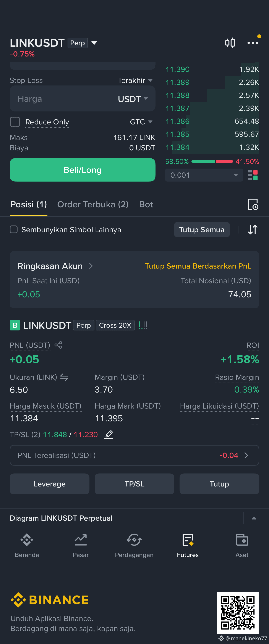Screen dimensions: 269x644
Task: Open position history clipboard icon
Action: [253, 204]
